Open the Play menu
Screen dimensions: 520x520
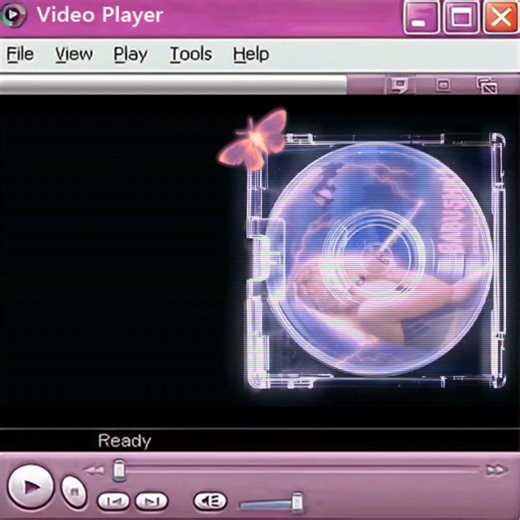[x=131, y=54]
